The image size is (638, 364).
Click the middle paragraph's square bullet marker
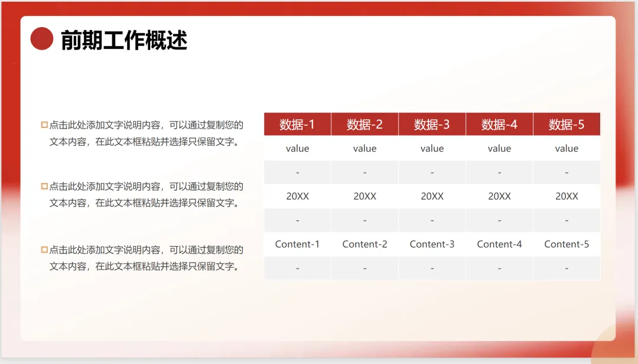pos(44,186)
